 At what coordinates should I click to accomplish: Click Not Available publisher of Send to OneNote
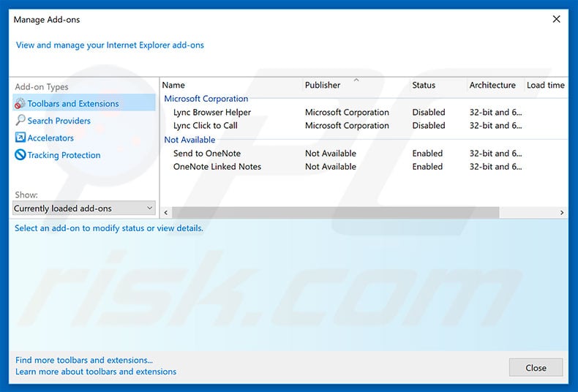[x=331, y=154]
